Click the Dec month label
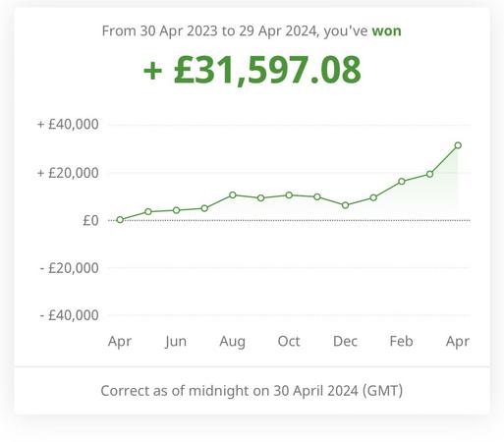 coord(345,341)
